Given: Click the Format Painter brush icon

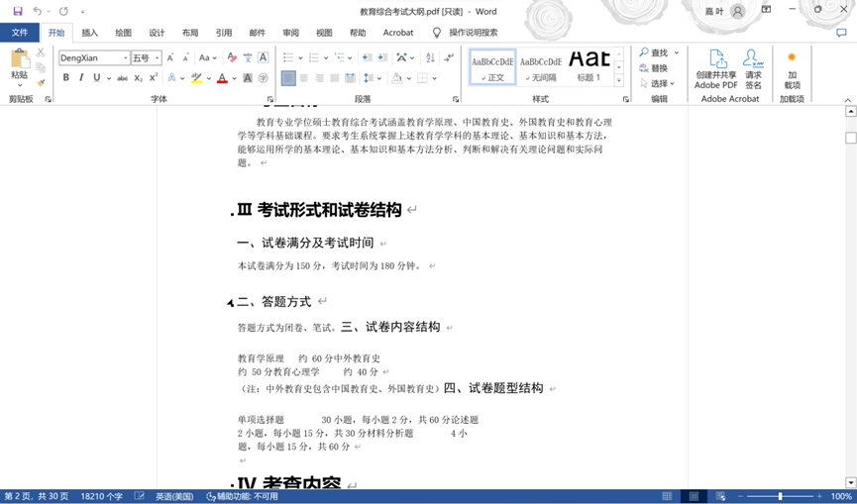Looking at the screenshot, I should [x=41, y=83].
